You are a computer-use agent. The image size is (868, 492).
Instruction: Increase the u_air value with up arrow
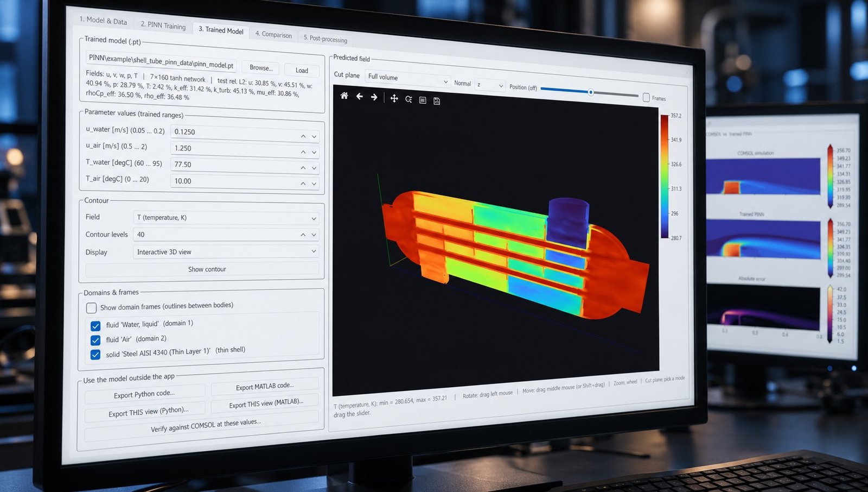[303, 152]
